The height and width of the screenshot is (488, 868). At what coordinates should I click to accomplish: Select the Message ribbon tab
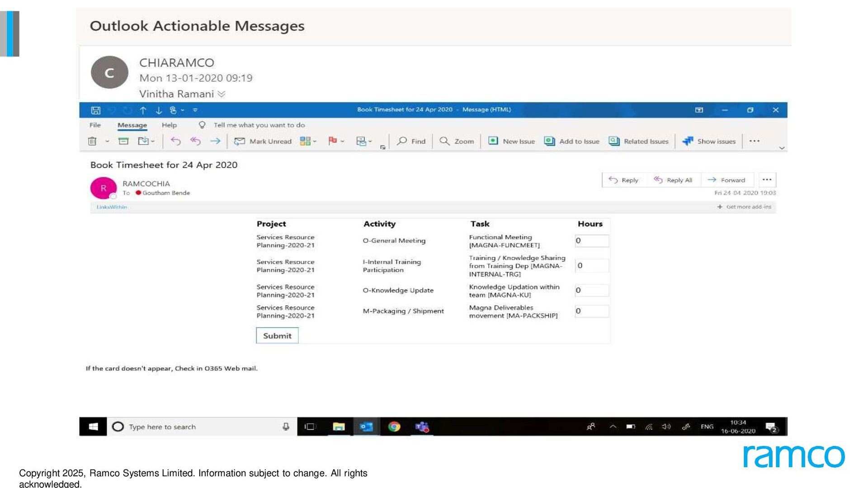tap(132, 125)
